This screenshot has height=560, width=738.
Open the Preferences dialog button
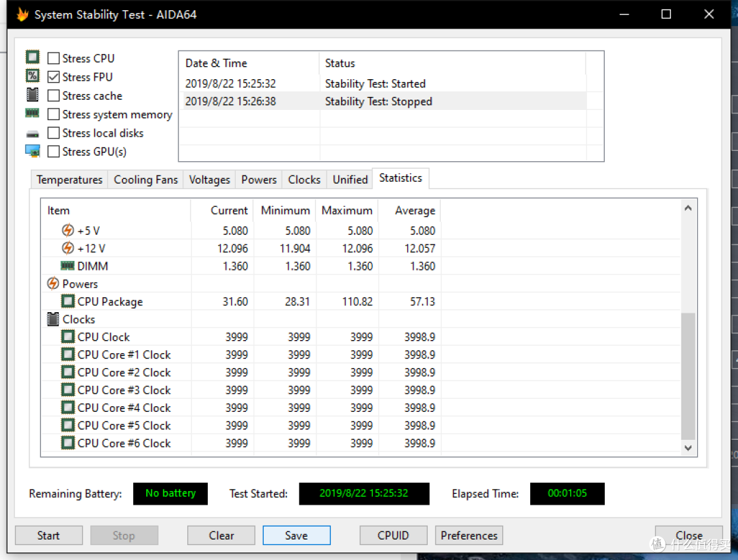click(x=469, y=535)
